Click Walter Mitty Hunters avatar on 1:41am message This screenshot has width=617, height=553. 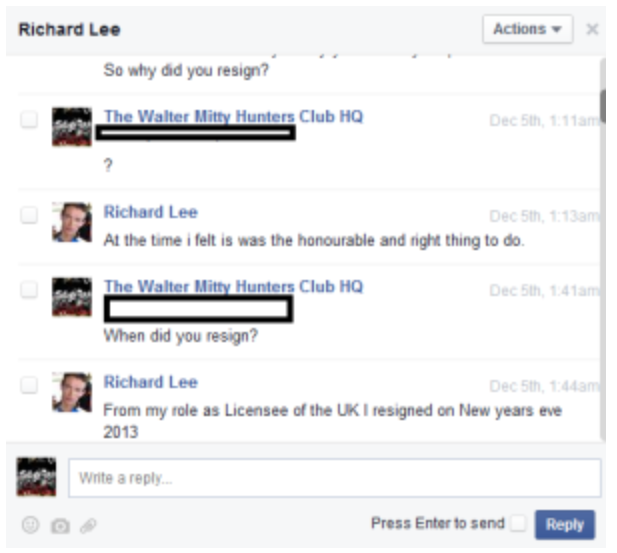[72, 297]
